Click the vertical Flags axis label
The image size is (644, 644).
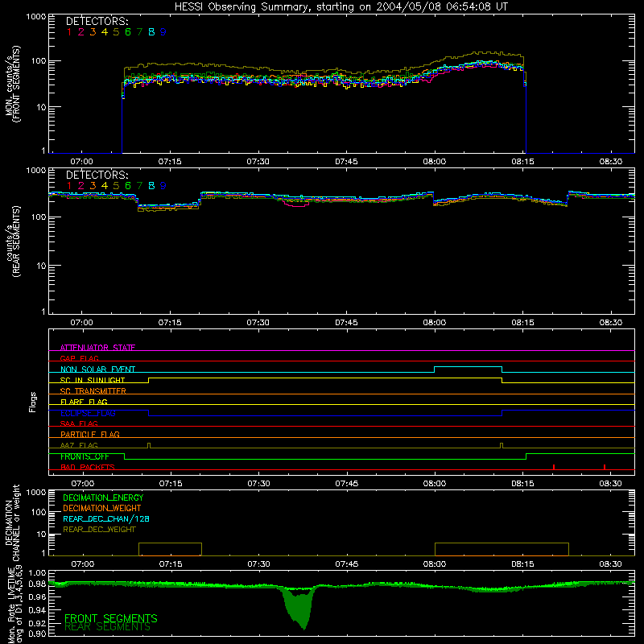pyautogui.click(x=32, y=402)
